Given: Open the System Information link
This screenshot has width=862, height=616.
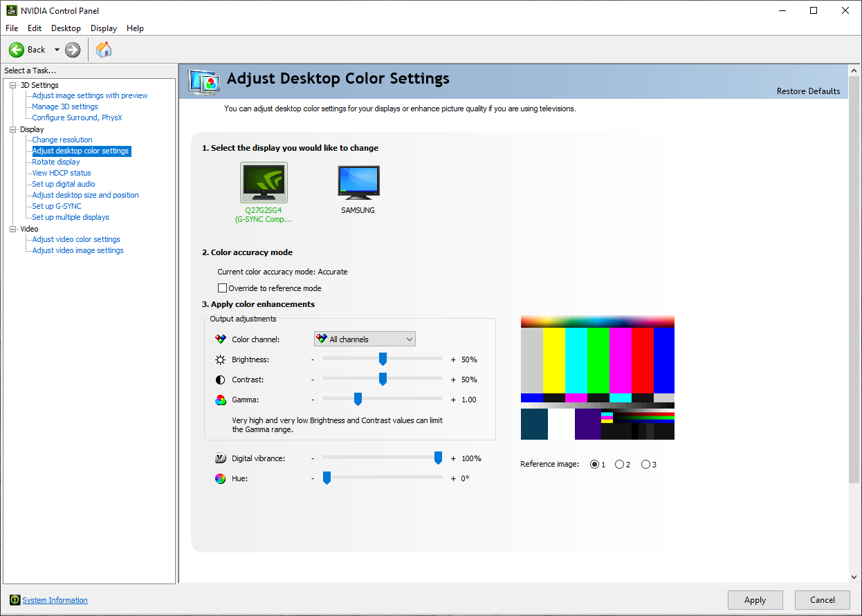Looking at the screenshot, I should (x=55, y=600).
